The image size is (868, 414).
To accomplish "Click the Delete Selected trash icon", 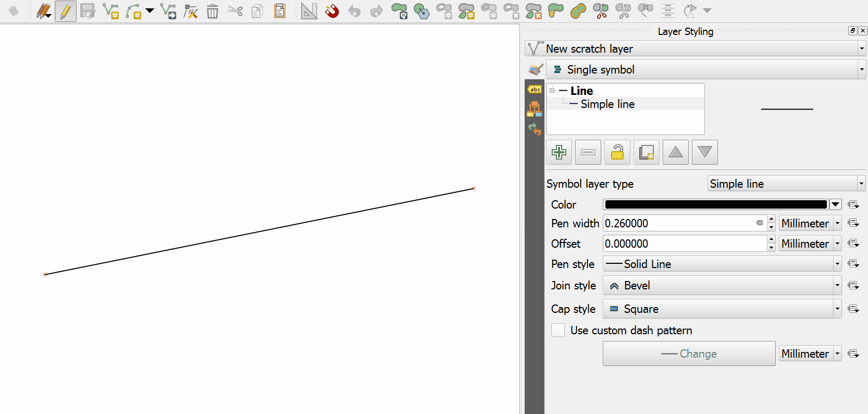I will 213,11.
